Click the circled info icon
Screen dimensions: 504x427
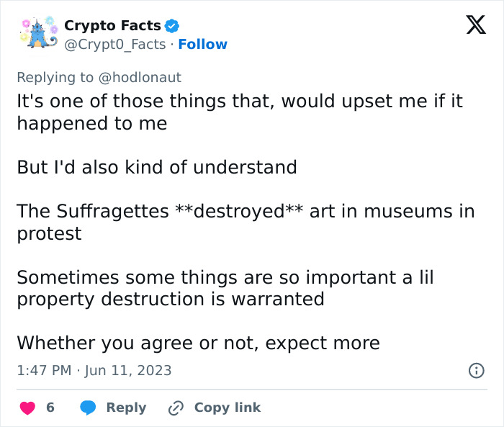[476, 370]
